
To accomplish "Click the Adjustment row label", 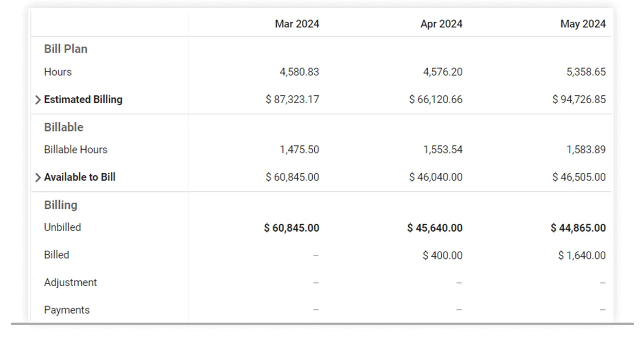I will click(70, 283).
